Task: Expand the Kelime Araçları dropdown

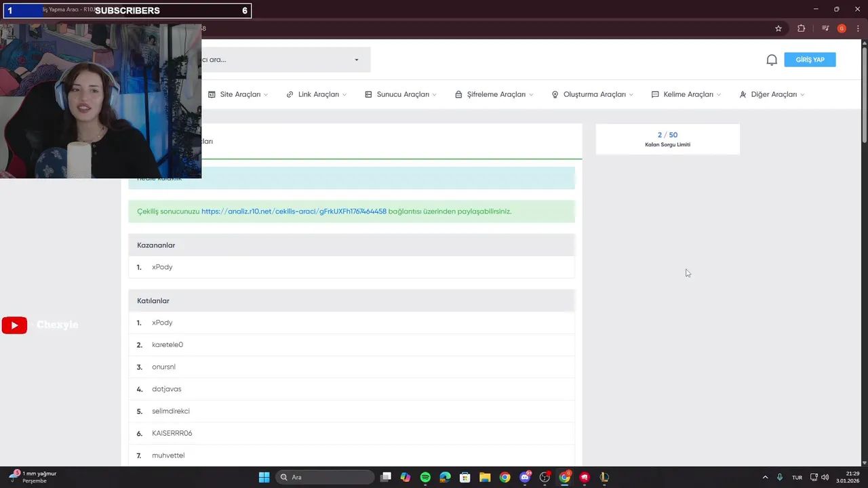Action: coord(686,94)
